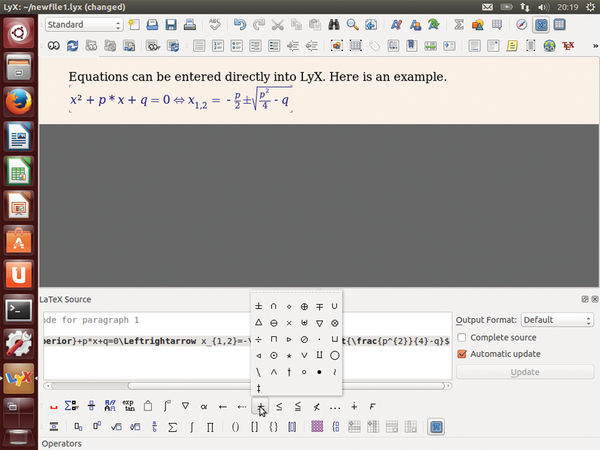Insert parentheses delimiters
This screenshot has height=450, width=600.
click(x=235, y=427)
